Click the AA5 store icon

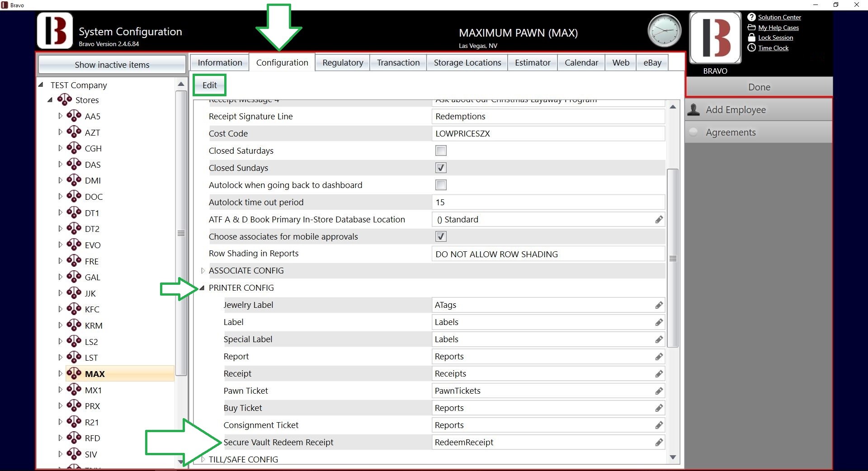(x=74, y=116)
